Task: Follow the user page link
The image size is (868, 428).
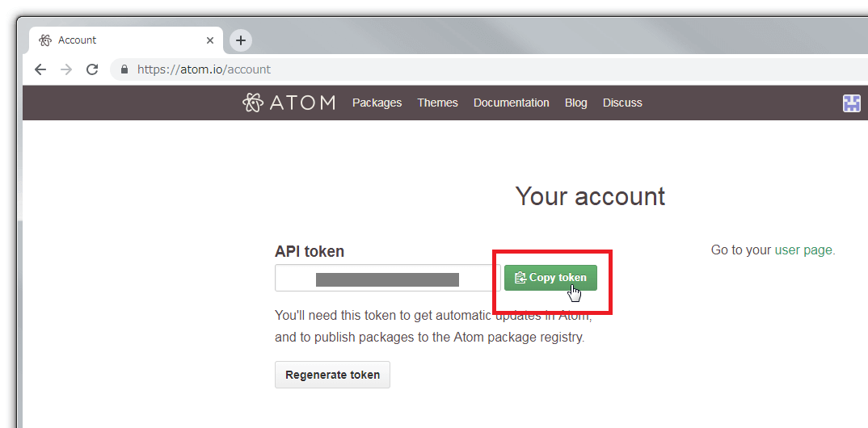Action: pyautogui.click(x=803, y=250)
